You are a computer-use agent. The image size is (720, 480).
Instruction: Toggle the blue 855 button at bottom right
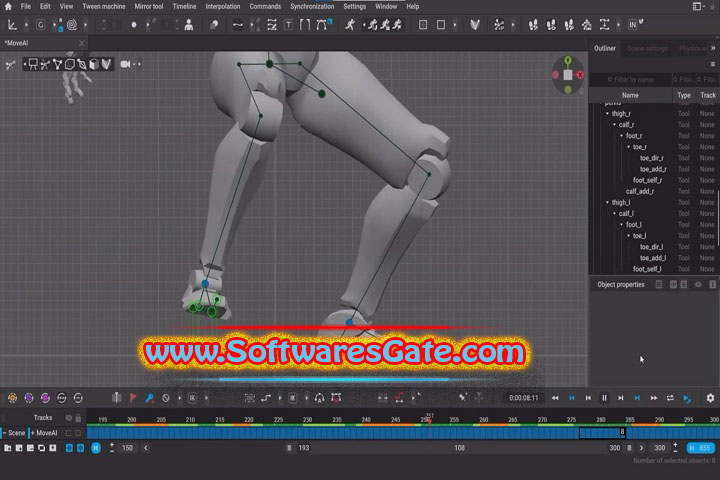click(x=700, y=448)
